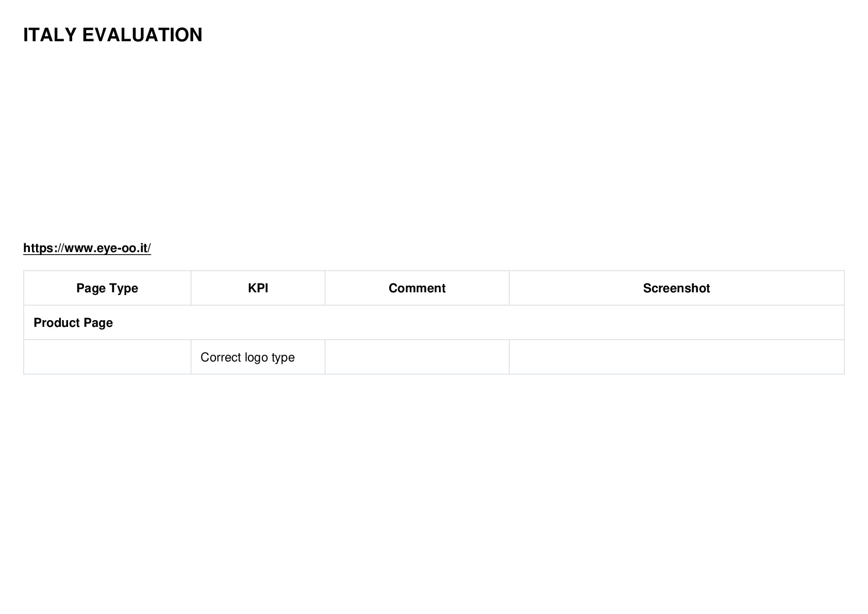Screen dimensions: 868x614
Task: Place cursor on the word EVALUATION in the title
Action: (x=142, y=35)
